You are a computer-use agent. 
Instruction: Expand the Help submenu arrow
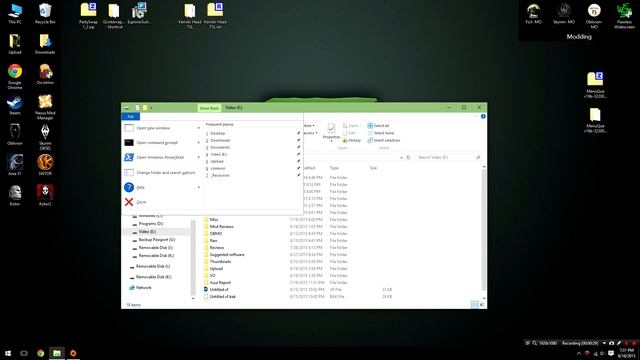tap(199, 187)
